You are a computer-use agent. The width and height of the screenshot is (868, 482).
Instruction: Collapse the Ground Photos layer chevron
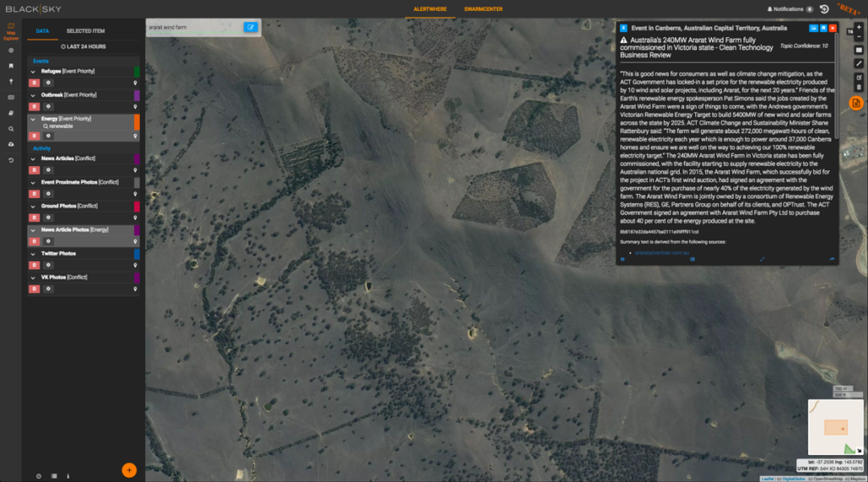(32, 206)
